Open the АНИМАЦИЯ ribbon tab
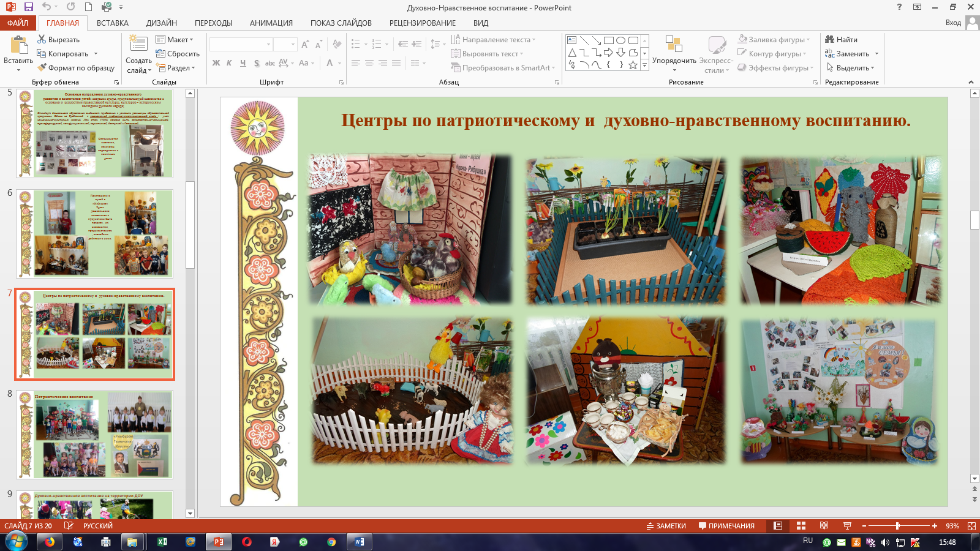980x551 pixels. point(271,23)
